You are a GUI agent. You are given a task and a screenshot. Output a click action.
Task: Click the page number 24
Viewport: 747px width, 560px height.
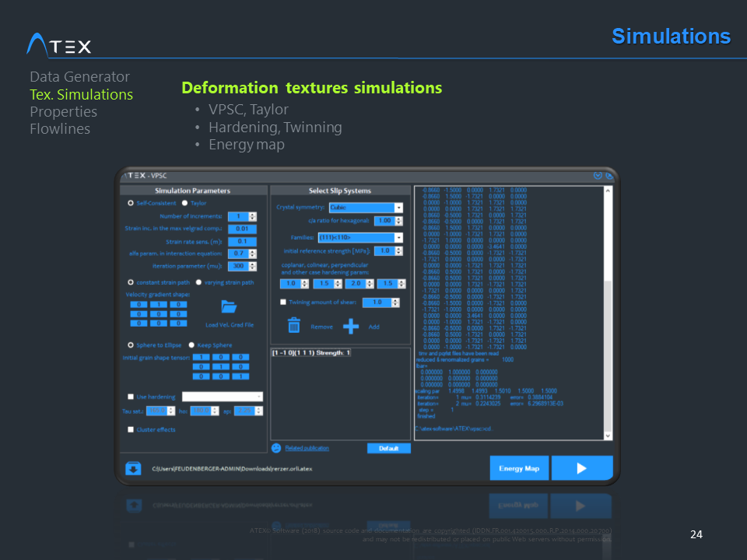pos(696,534)
